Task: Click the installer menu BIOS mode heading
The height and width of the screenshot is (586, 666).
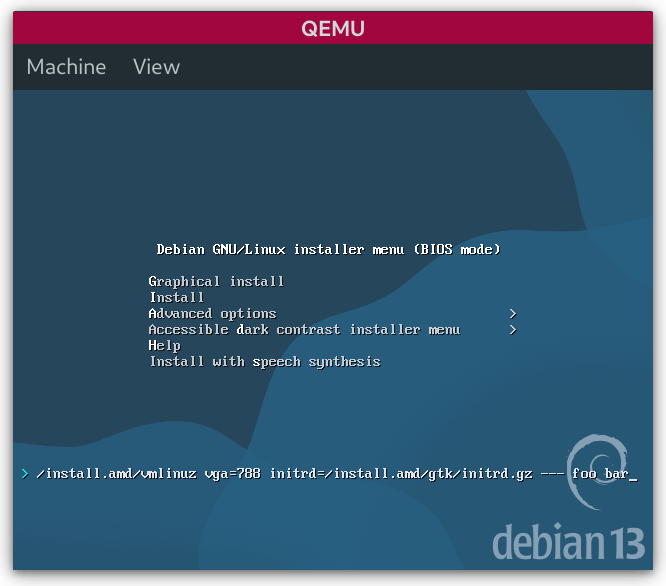Action: (x=328, y=249)
